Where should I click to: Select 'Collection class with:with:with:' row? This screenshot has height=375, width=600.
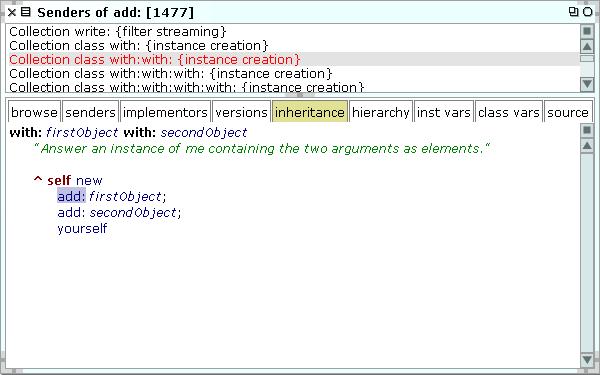(x=293, y=73)
